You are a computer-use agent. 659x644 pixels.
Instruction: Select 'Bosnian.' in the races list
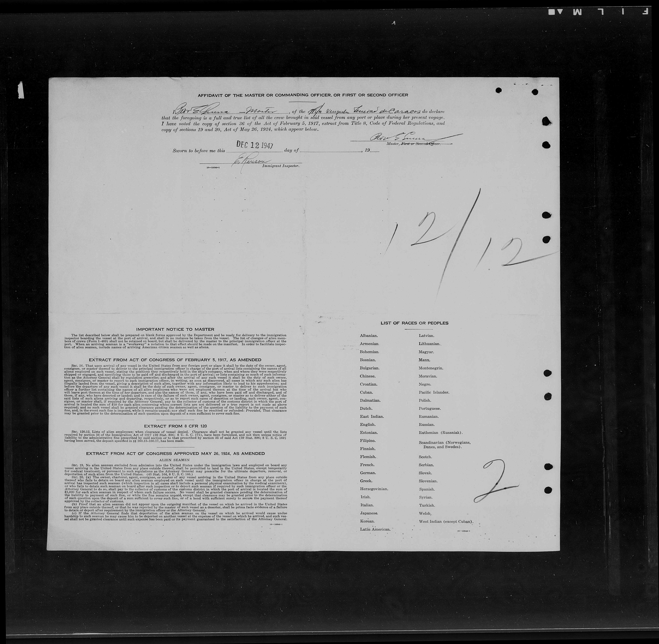click(x=368, y=360)
